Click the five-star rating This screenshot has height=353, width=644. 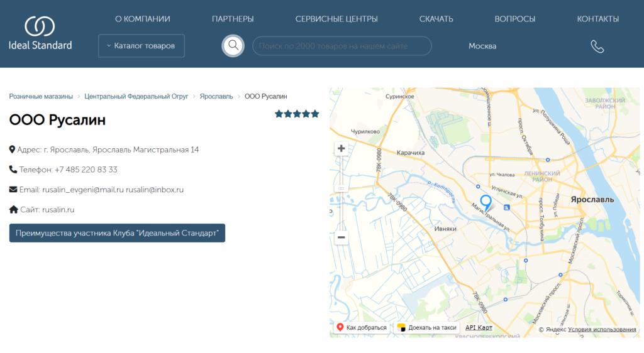297,114
